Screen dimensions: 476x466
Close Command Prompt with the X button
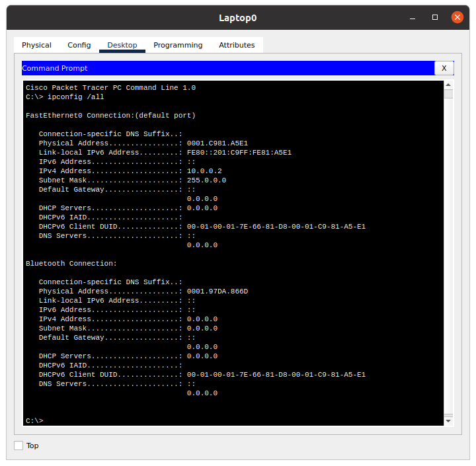444,68
